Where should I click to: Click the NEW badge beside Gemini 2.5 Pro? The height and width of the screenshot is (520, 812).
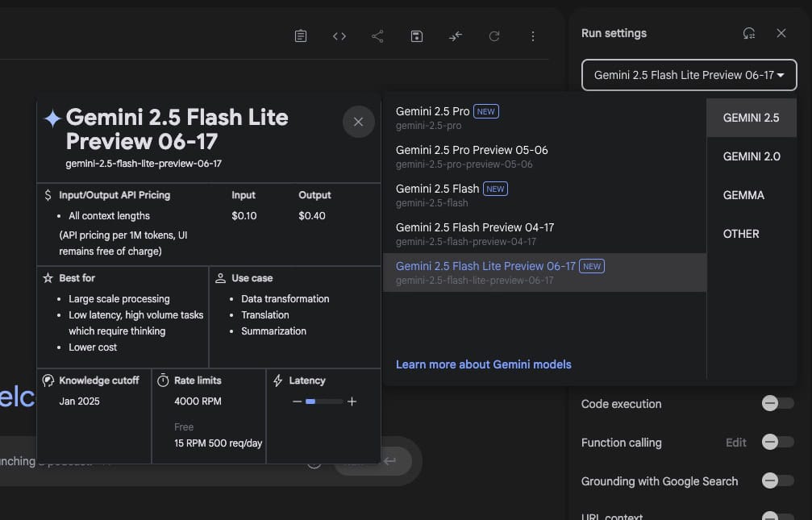point(485,111)
